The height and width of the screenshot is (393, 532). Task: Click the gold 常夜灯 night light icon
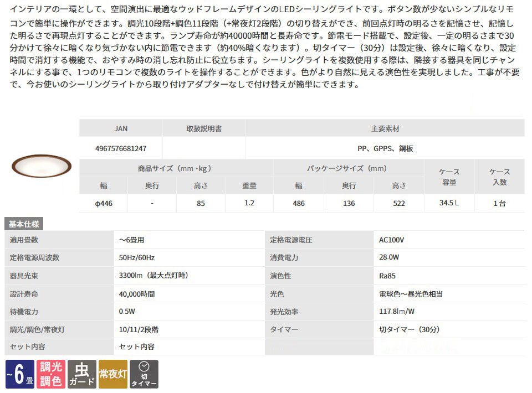click(113, 375)
